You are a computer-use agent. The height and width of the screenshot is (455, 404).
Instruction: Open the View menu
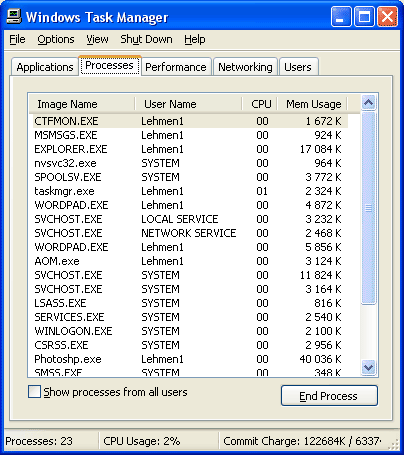point(97,39)
